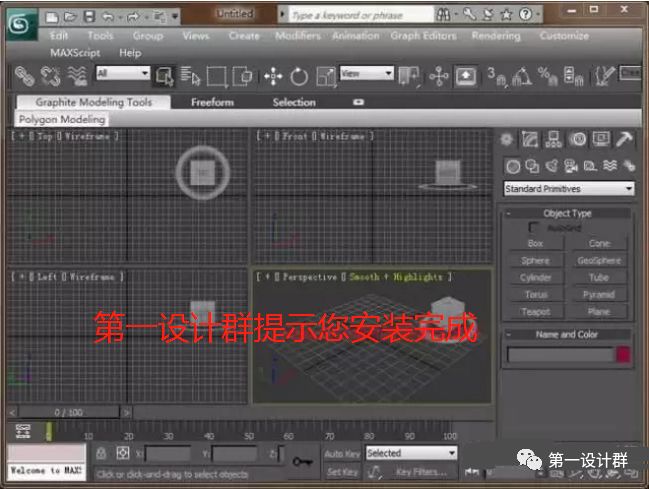Image resolution: width=649 pixels, height=489 pixels.
Task: Click the object color red swatch
Action: pyautogui.click(x=623, y=355)
